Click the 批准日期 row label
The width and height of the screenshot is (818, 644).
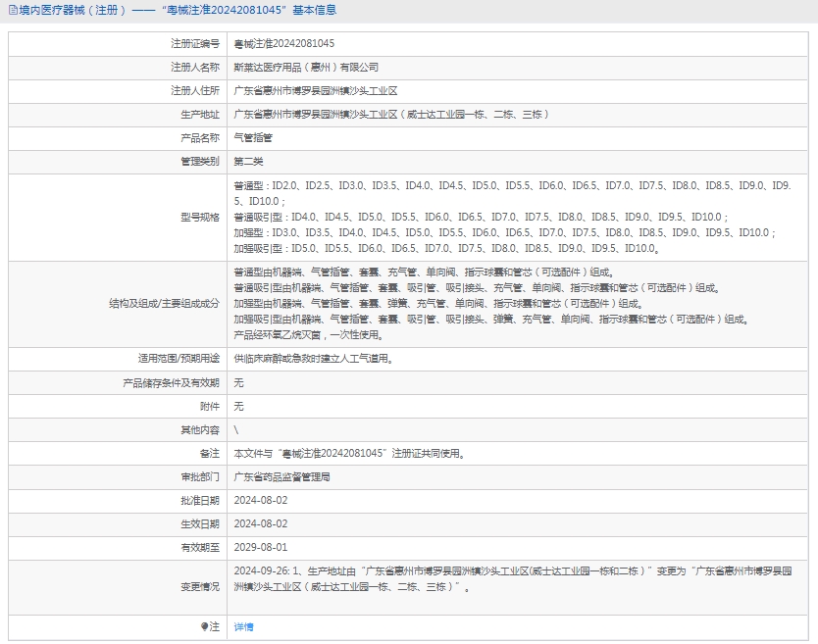[x=200, y=500]
